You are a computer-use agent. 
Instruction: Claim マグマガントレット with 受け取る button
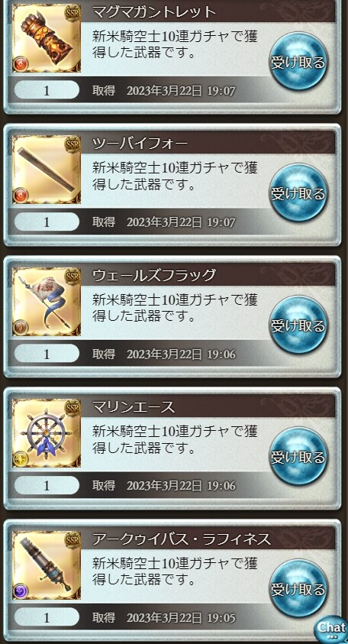[x=298, y=62]
